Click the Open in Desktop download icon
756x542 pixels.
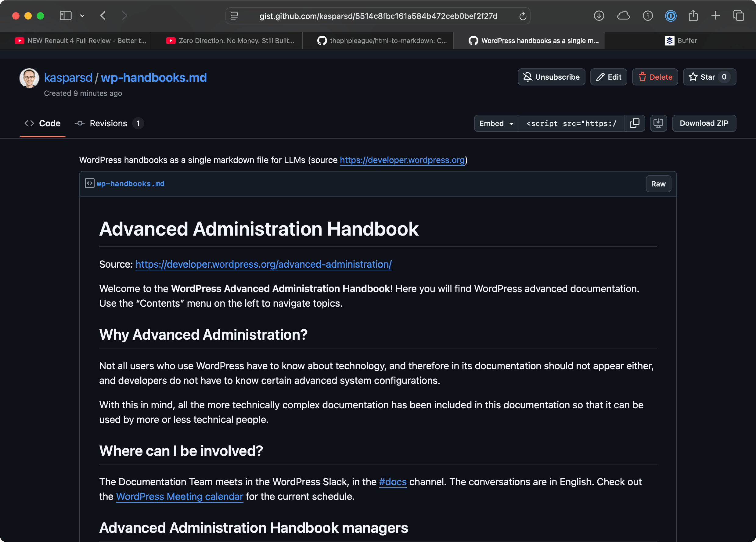point(658,123)
